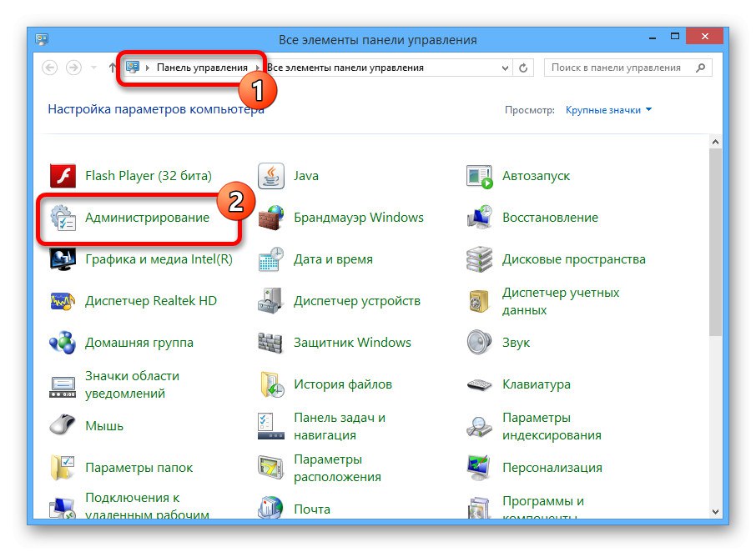Click the Java link text
Image resolution: width=756 pixels, height=552 pixels.
click(306, 176)
